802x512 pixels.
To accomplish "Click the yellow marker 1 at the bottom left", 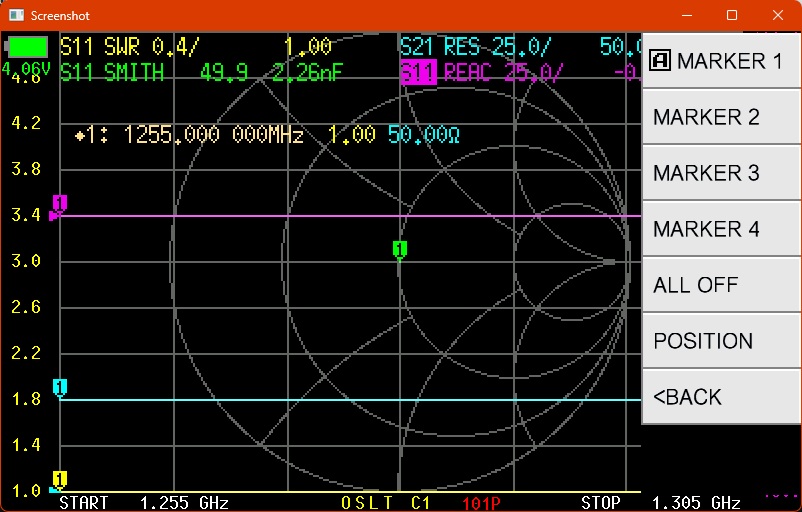I will pos(60,479).
